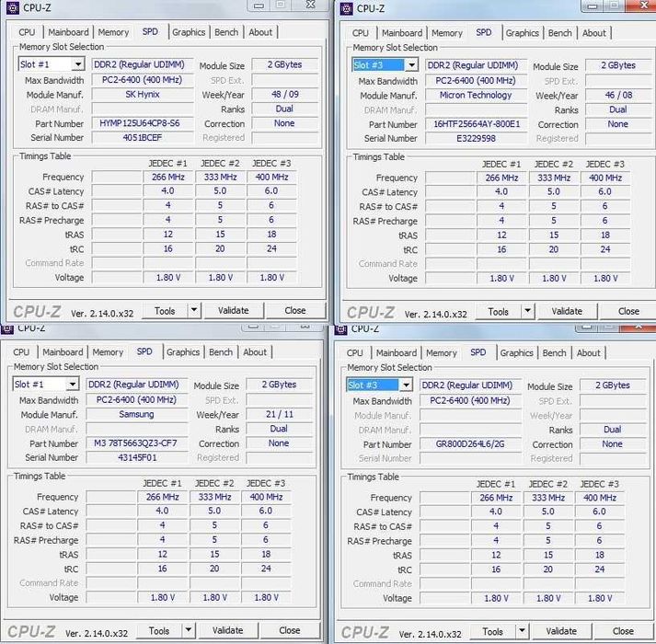Open the Slot #1 dropdown in the Samsung window
This screenshot has width=656, height=644.
(x=73, y=385)
